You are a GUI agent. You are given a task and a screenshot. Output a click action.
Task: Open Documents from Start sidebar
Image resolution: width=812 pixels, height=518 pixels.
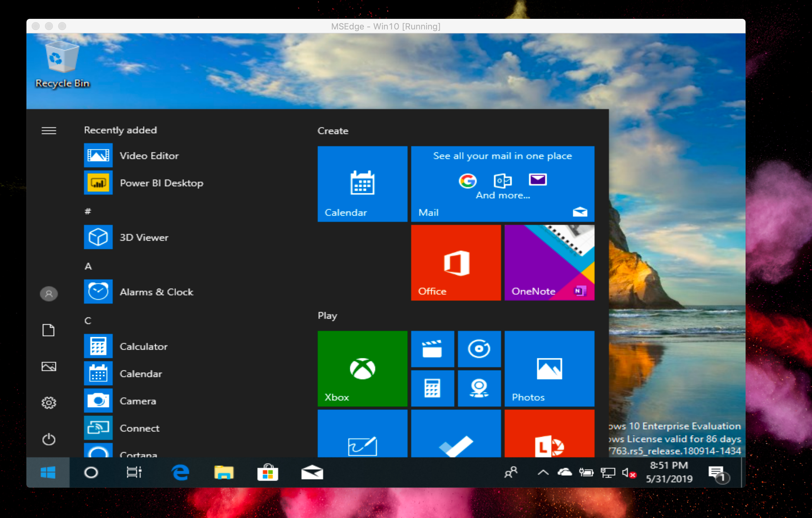pos(49,330)
